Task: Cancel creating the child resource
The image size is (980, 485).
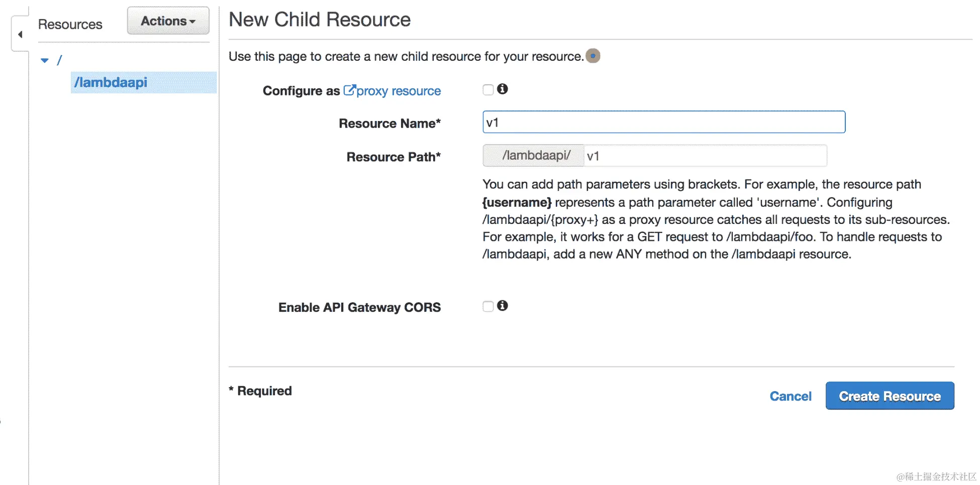Action: click(x=790, y=396)
